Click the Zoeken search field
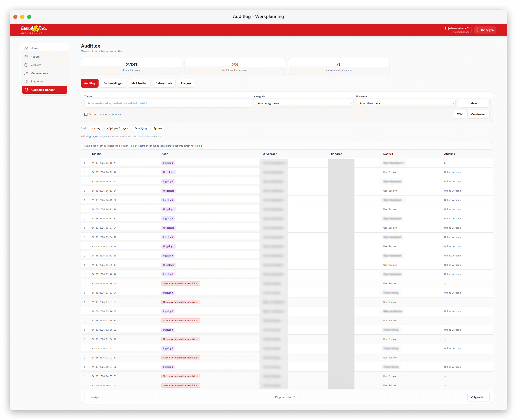 pos(168,103)
